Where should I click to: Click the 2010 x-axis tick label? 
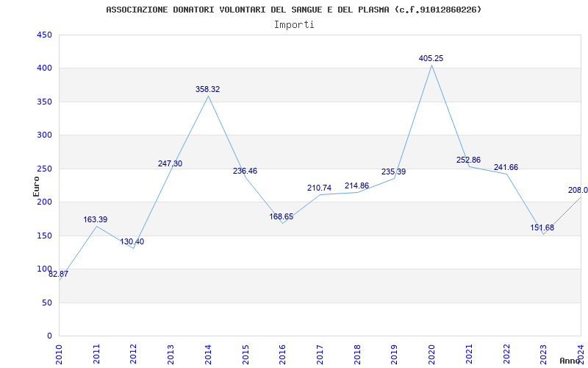tap(59, 355)
